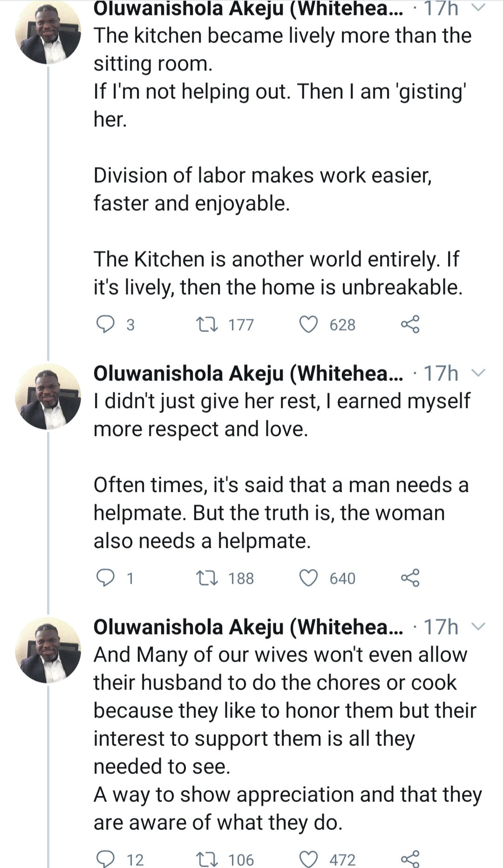The height and width of the screenshot is (868, 503).
Task: Tap the profile photo beside 'earned myself more respect' tweet
Action: 48,396
